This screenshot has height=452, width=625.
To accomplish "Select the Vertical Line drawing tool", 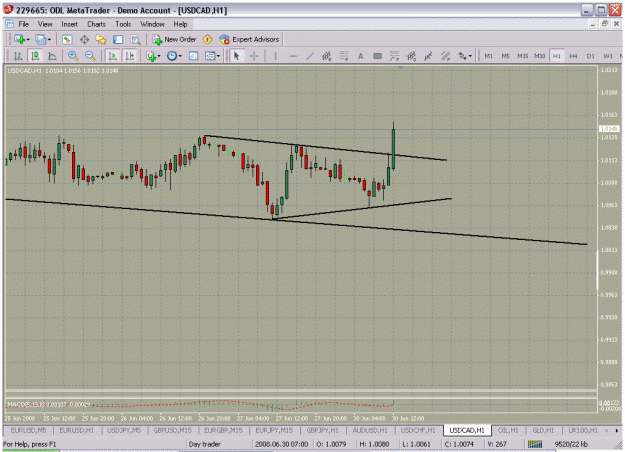I will click(x=275, y=56).
